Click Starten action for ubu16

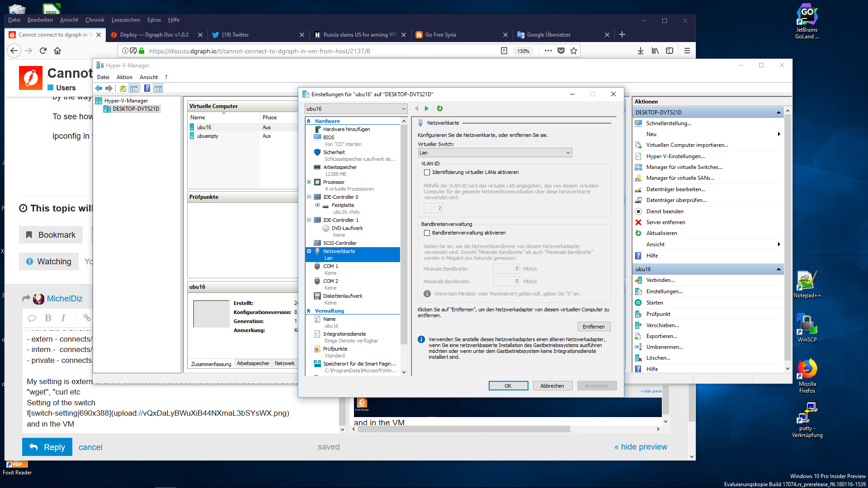(x=654, y=303)
